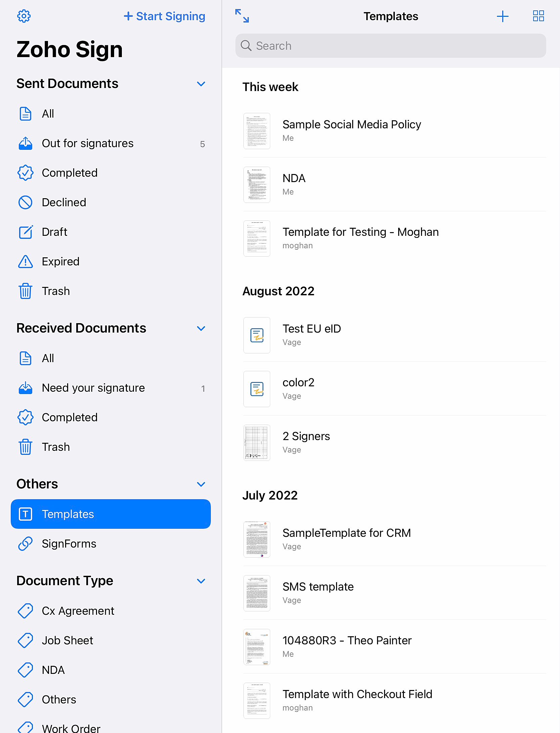The width and height of the screenshot is (560, 733).
Task: Open SampleTemplate for CRM thumbnail
Action: (257, 540)
